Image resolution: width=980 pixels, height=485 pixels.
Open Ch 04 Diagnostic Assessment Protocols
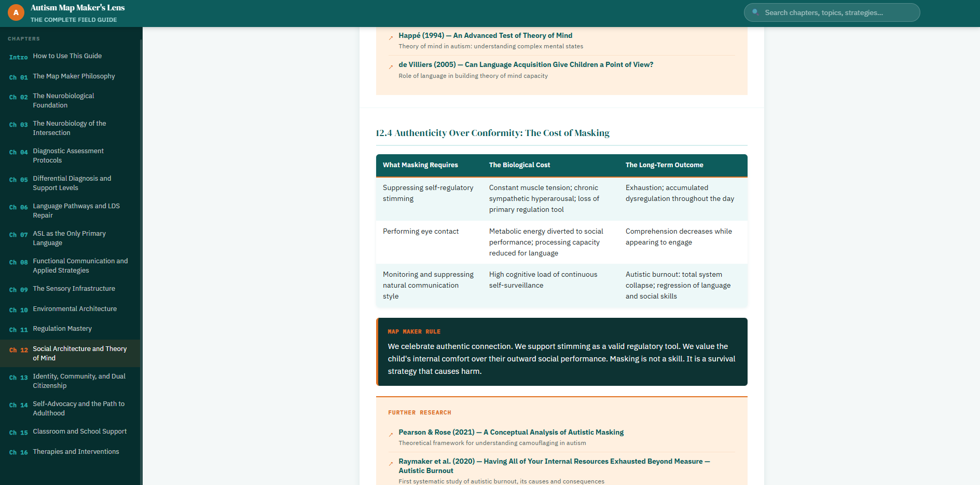coord(70,156)
